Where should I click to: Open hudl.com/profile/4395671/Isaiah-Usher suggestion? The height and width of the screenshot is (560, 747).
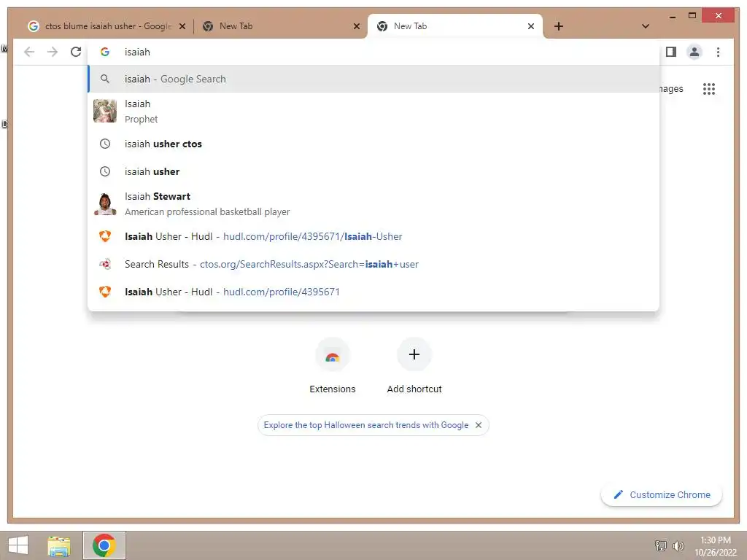point(373,237)
